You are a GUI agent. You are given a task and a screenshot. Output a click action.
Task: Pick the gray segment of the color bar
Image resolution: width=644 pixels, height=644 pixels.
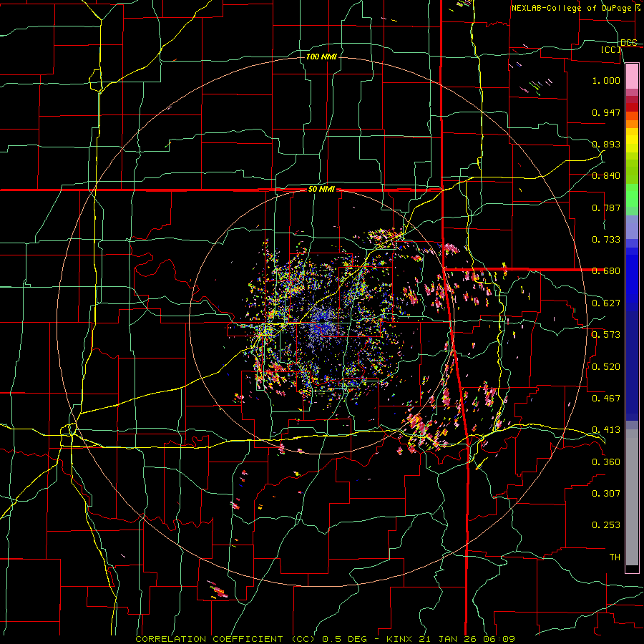point(632,497)
